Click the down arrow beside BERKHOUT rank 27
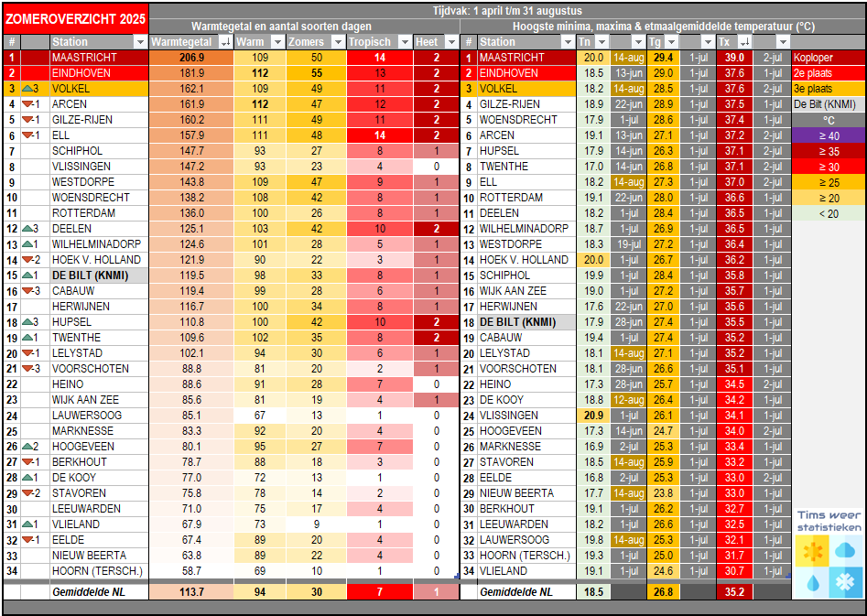867x616 pixels. point(27,461)
